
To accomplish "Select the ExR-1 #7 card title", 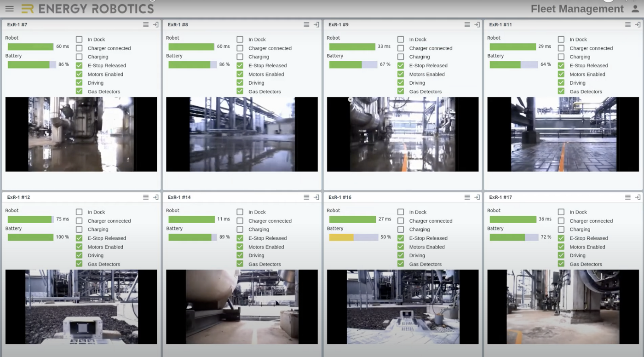I will pyautogui.click(x=17, y=25).
